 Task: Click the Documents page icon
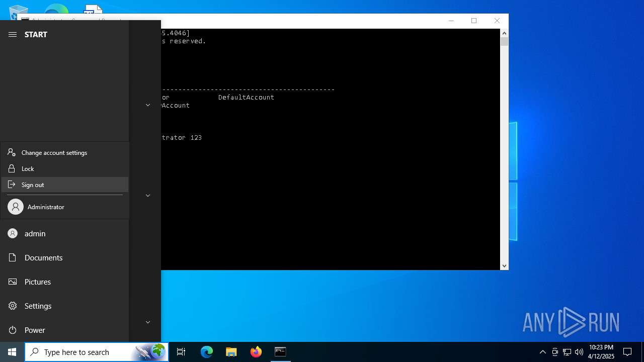(13, 257)
